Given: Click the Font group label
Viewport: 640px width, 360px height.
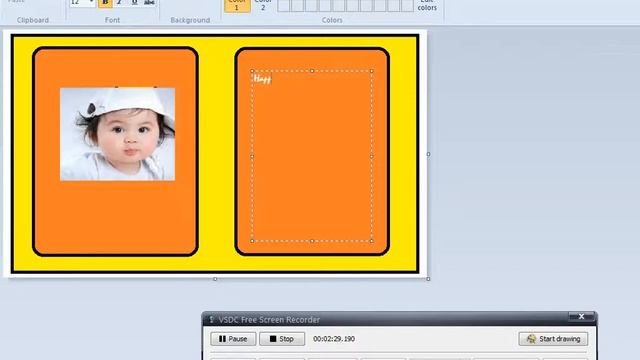Looking at the screenshot, I should [112, 20].
